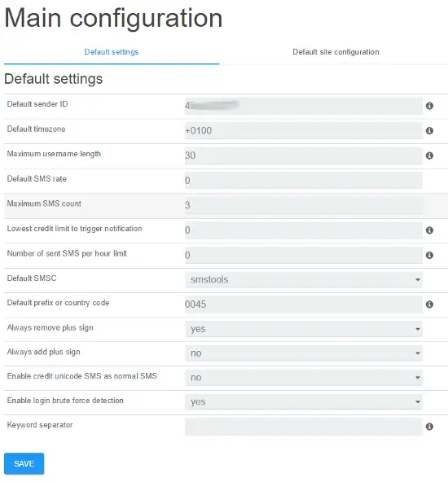Screen dimensions: 448x482
Task: Click info icon for Lowest credit limit
Action: (x=429, y=230)
